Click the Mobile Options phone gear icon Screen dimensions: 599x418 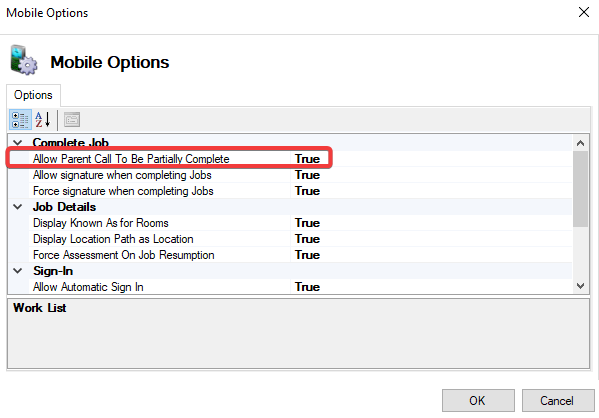[24, 60]
